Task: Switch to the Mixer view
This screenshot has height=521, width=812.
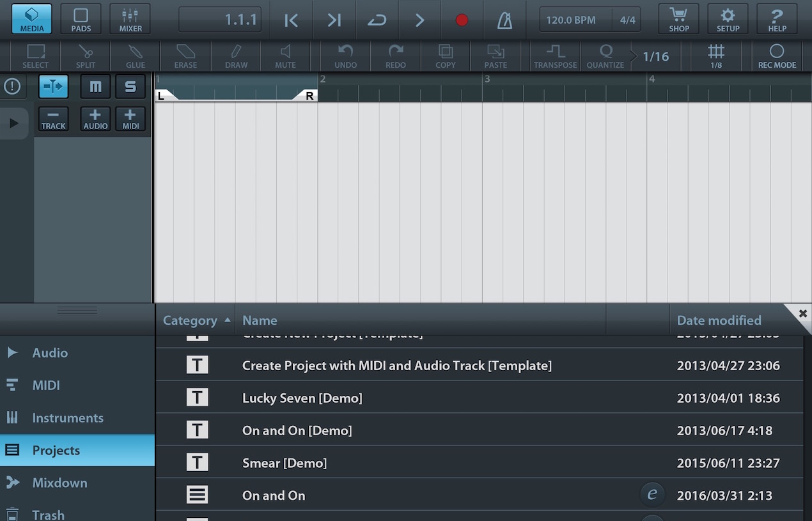Action: (130, 19)
